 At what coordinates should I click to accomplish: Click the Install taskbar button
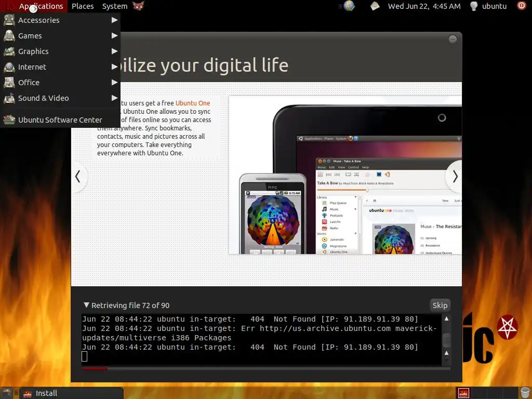click(72, 393)
